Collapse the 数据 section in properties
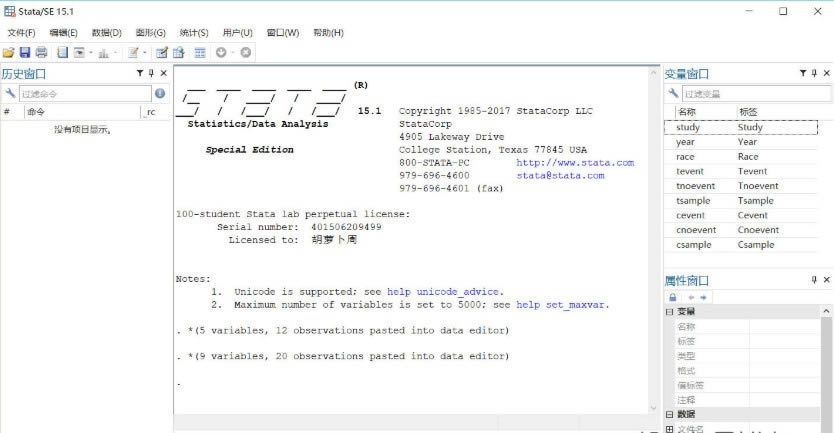This screenshot has width=834, height=433. tap(670, 414)
